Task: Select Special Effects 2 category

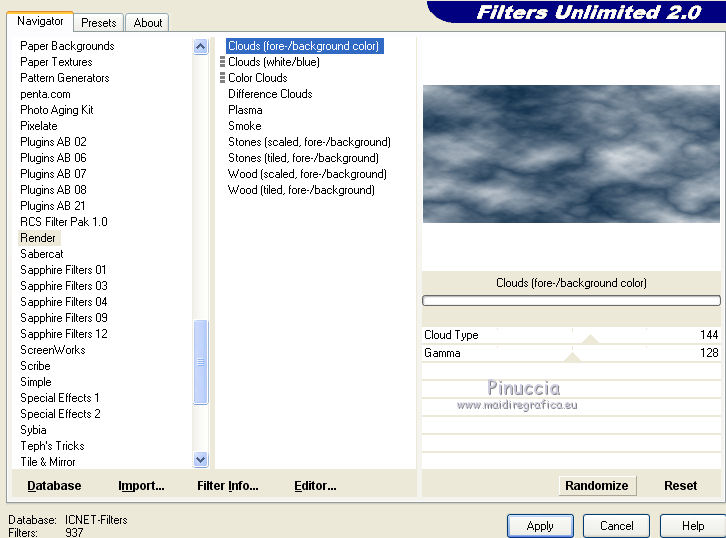Action: click(60, 414)
